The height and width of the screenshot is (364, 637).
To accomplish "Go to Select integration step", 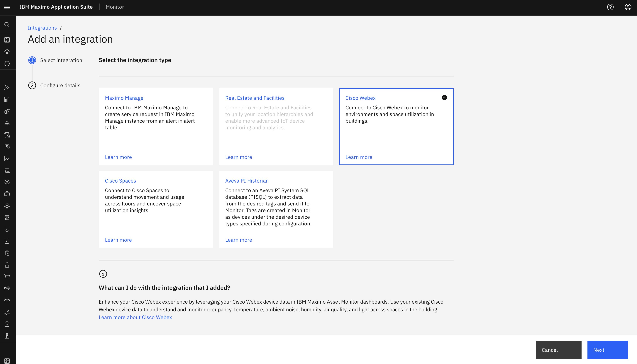I will (x=55, y=60).
